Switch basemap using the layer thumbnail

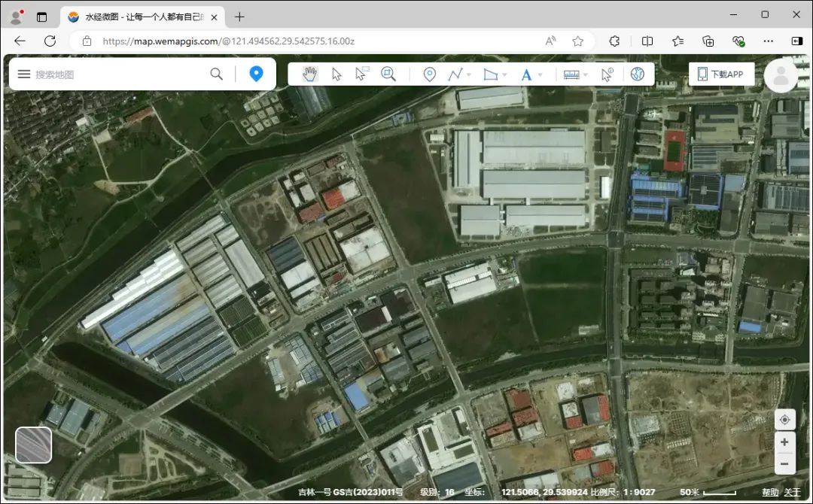coord(34,445)
